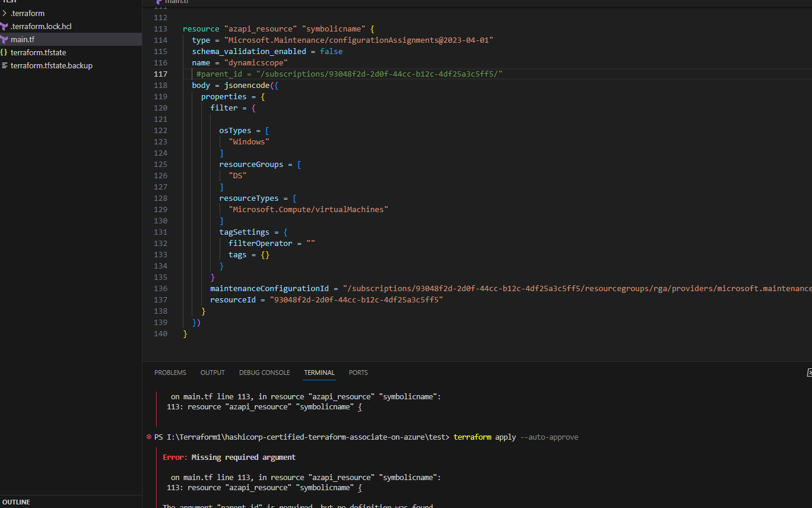The height and width of the screenshot is (508, 812).
Task: Click the "false" value on line 115
Action: [331, 51]
